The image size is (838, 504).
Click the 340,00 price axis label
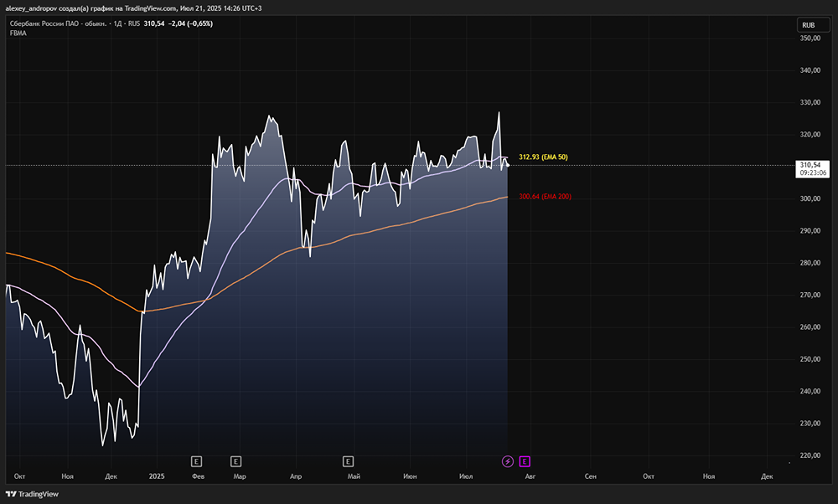810,70
